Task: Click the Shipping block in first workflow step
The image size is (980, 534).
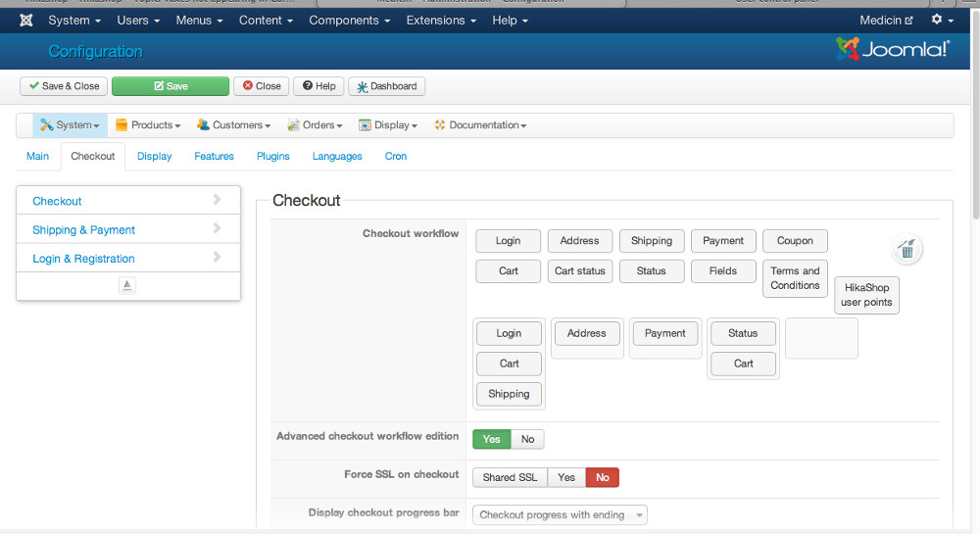Action: [x=509, y=394]
